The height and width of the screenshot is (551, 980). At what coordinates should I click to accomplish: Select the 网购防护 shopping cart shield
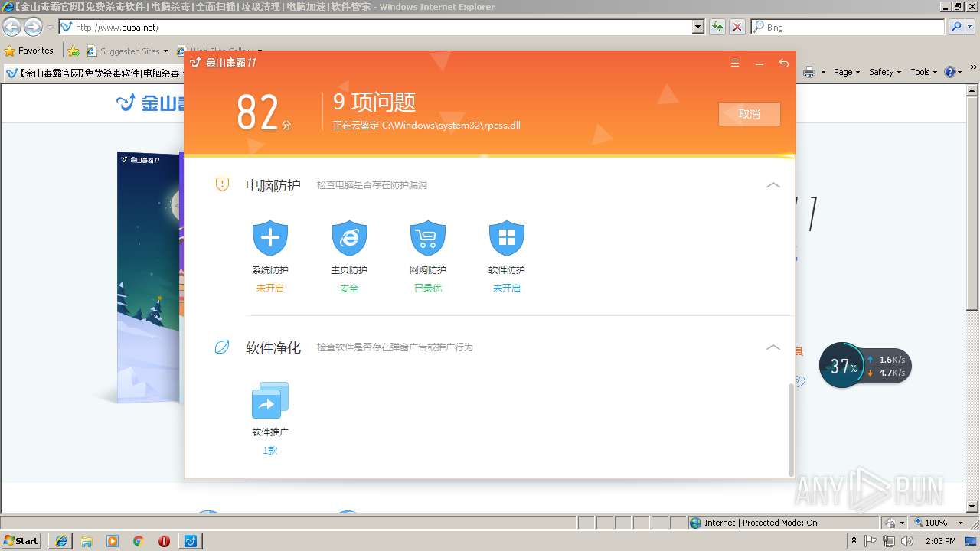tap(428, 239)
